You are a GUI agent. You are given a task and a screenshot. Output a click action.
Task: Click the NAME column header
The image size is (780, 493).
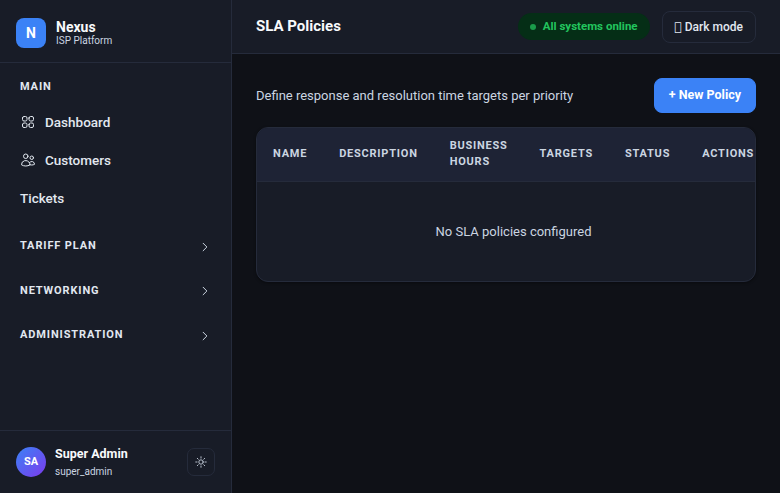coord(290,153)
